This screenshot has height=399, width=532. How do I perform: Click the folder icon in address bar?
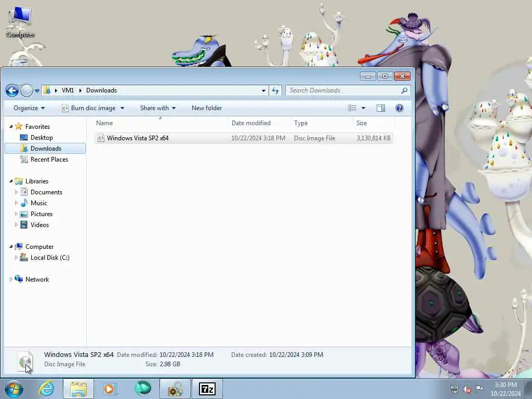47,90
